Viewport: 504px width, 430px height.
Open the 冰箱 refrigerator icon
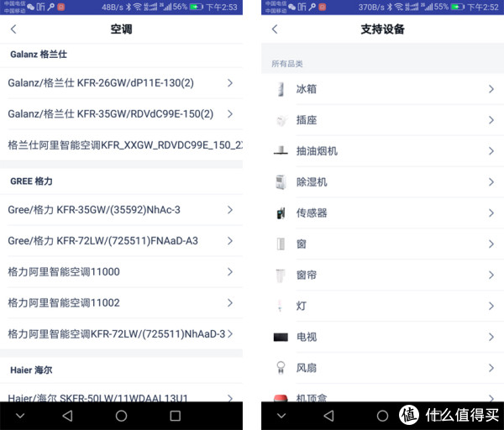point(281,89)
